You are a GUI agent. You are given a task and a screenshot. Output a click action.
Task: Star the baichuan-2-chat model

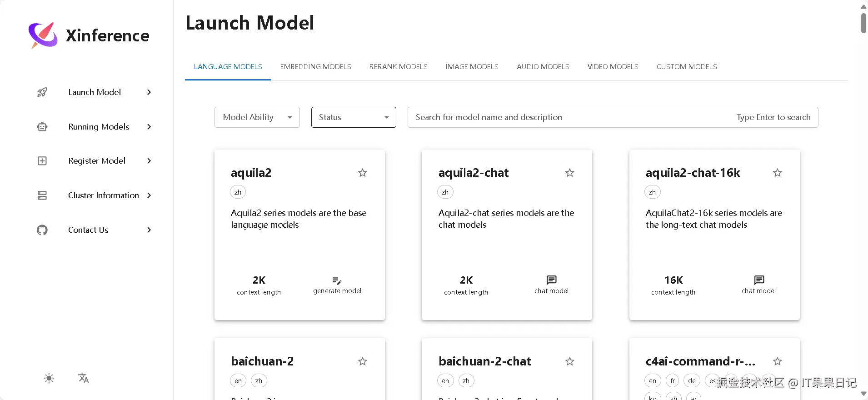point(569,361)
